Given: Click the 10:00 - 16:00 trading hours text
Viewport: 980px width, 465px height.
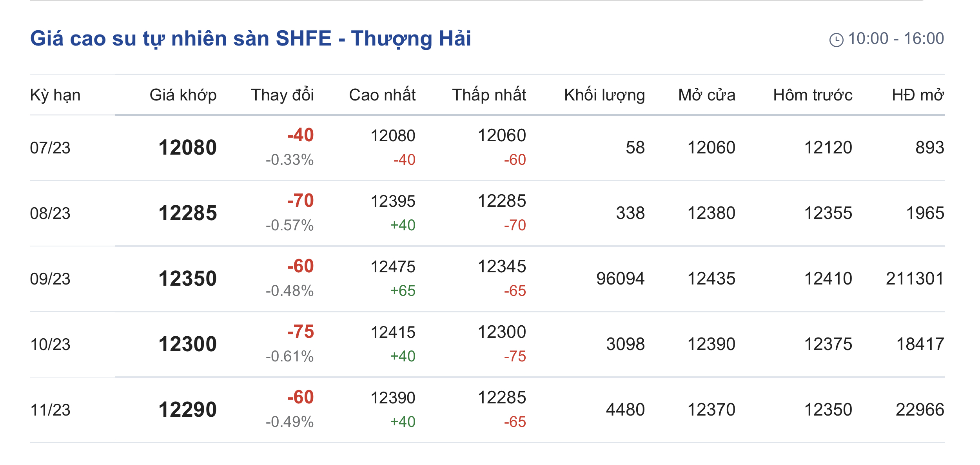Looking at the screenshot, I should point(896,38).
